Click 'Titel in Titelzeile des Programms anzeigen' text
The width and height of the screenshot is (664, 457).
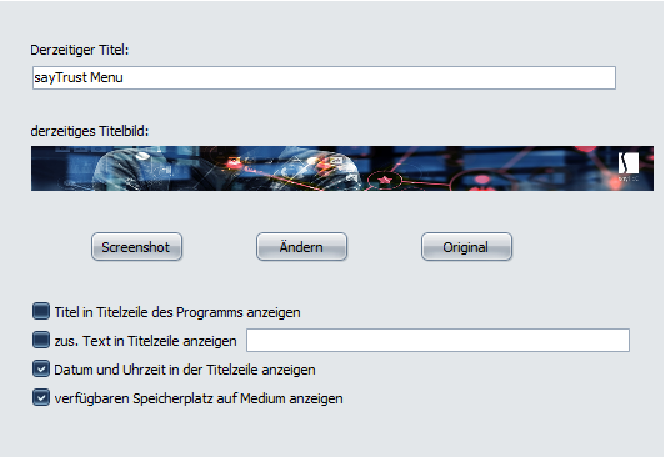[177, 312]
